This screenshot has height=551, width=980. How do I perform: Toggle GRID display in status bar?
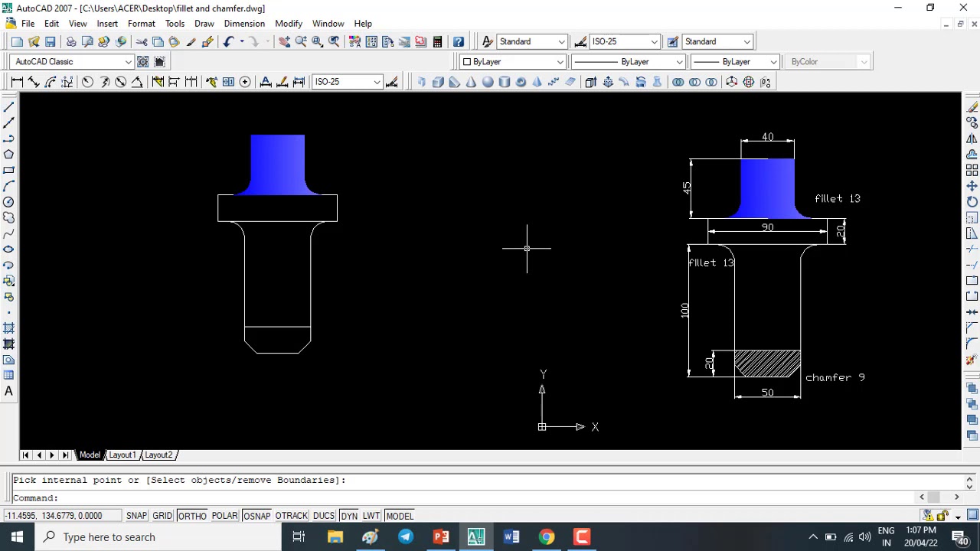[x=162, y=516]
